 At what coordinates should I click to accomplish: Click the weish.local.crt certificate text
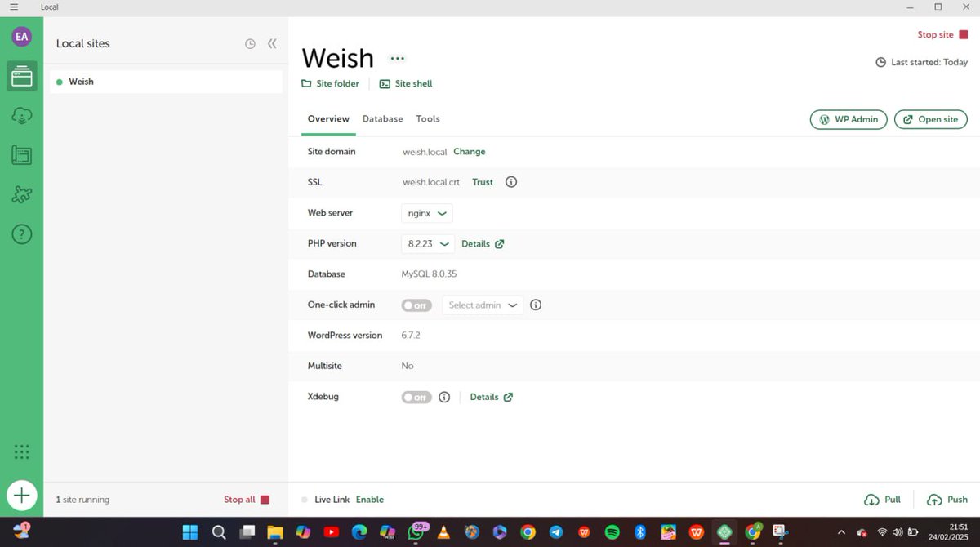pos(431,182)
